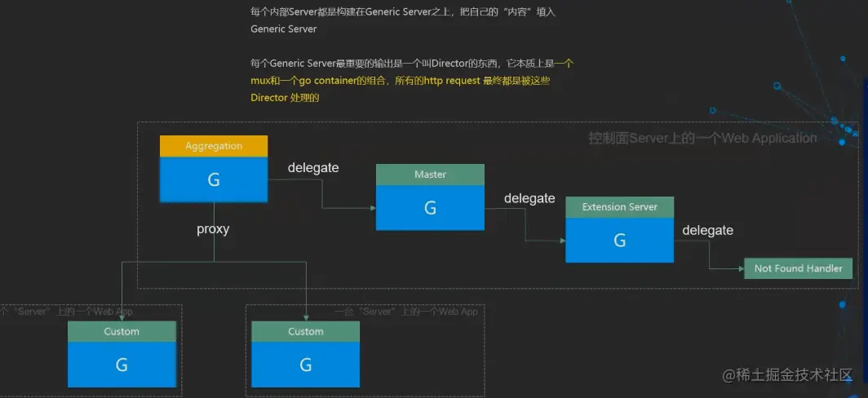Click the orange Aggregation header
Screen dimensions: 868x398
(214, 146)
